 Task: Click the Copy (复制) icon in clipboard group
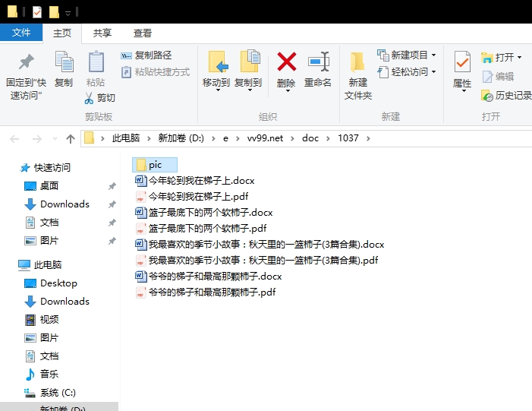click(64, 62)
